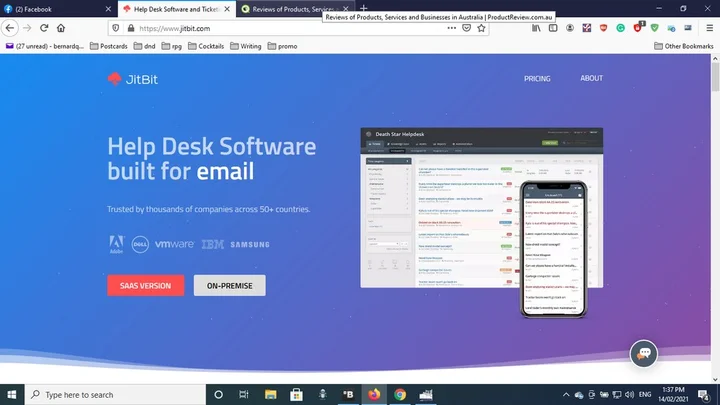The image size is (720, 405).
Task: Launch Chrome from the taskbar
Action: [400, 394]
